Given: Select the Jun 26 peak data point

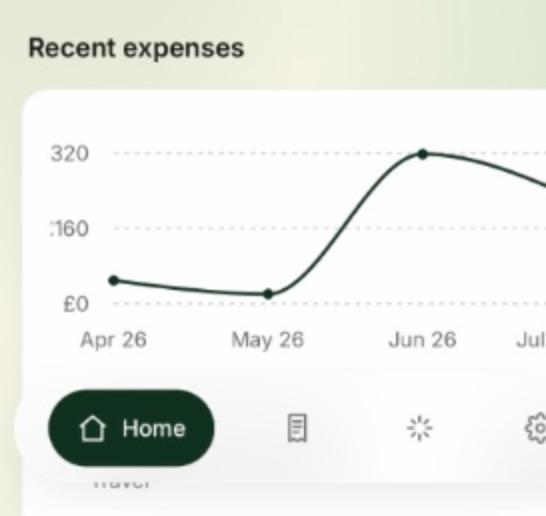Looking at the screenshot, I should [422, 154].
